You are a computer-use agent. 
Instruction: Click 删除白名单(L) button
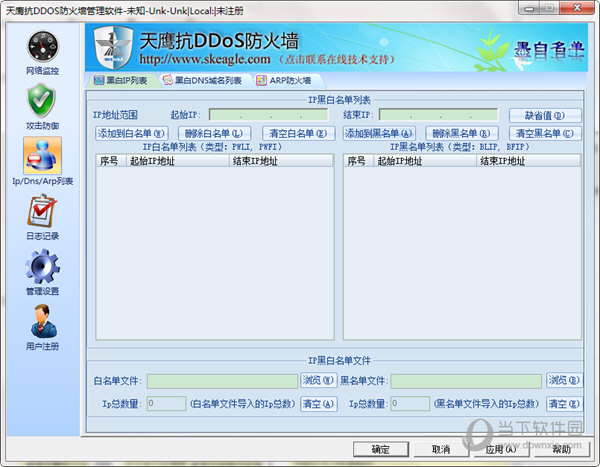pos(214,133)
